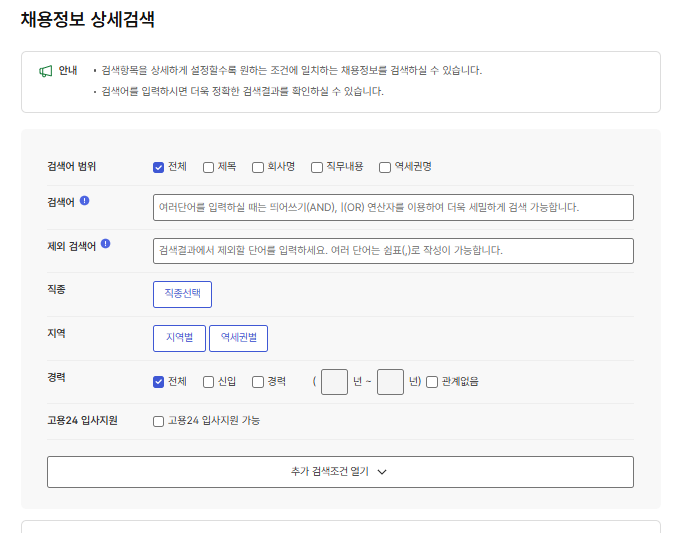Focus the 검색어 input field

coord(393,207)
